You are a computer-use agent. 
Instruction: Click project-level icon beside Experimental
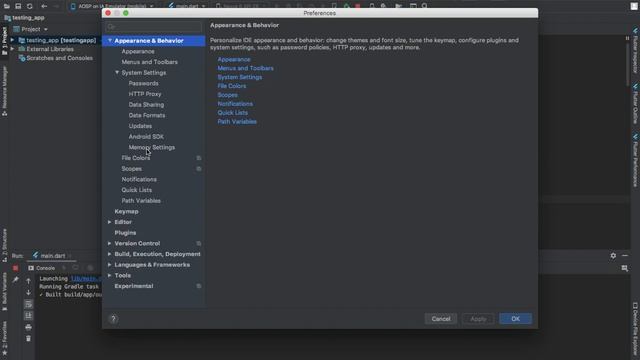tap(199, 286)
